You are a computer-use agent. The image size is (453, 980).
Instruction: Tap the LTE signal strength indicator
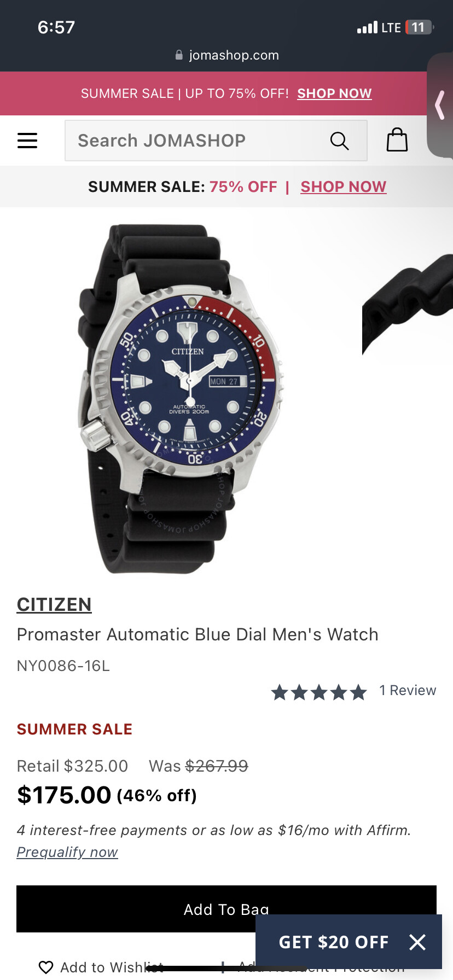click(379, 27)
